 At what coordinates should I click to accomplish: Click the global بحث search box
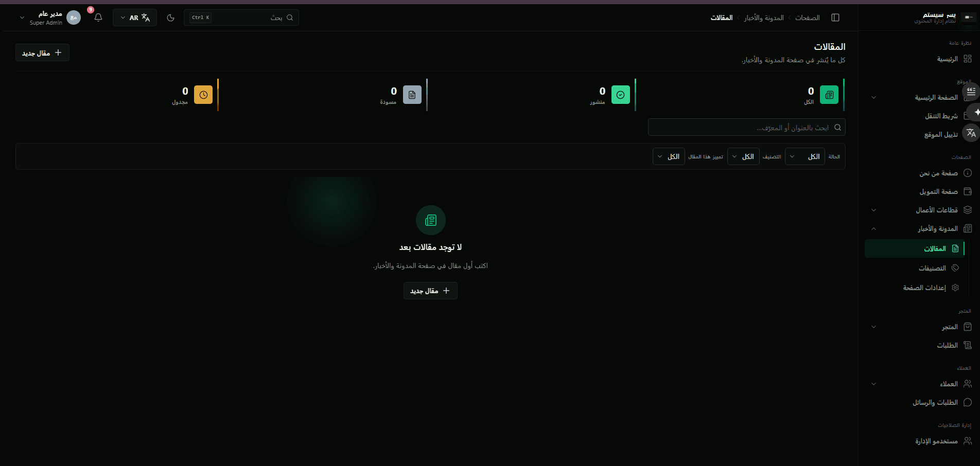coord(241,17)
